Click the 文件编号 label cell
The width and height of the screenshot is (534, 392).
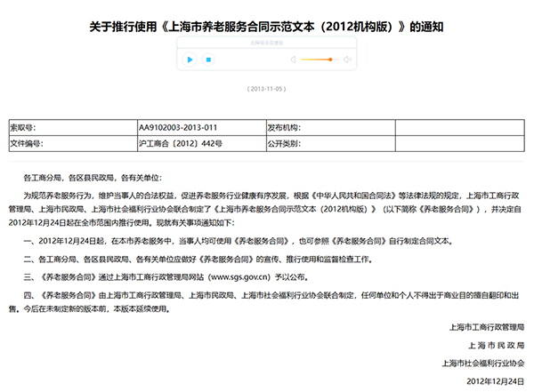[73, 144]
